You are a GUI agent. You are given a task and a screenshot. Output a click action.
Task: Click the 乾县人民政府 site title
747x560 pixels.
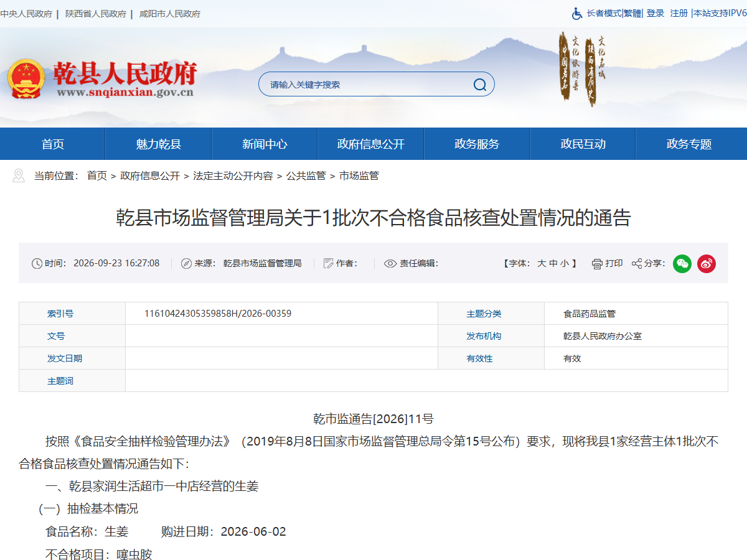click(125, 73)
